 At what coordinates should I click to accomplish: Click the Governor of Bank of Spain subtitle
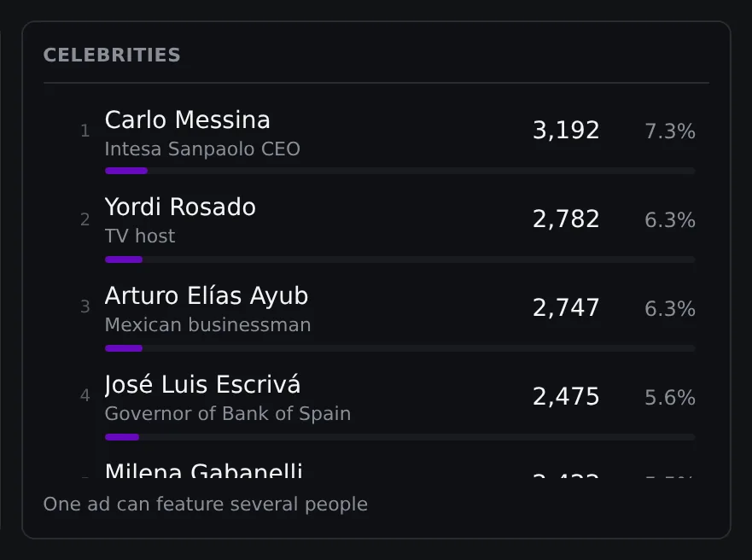click(x=228, y=414)
